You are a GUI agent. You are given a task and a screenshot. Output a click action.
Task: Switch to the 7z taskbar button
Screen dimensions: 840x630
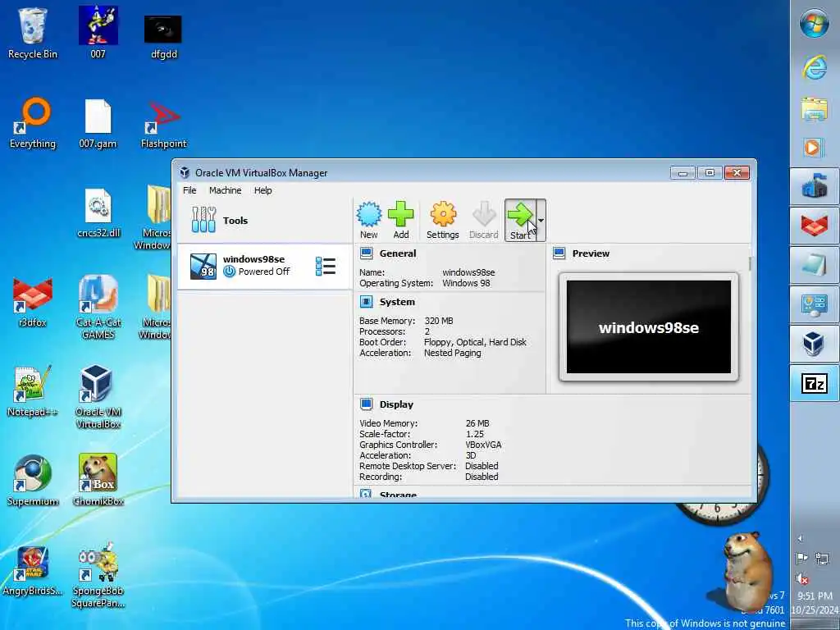click(815, 383)
